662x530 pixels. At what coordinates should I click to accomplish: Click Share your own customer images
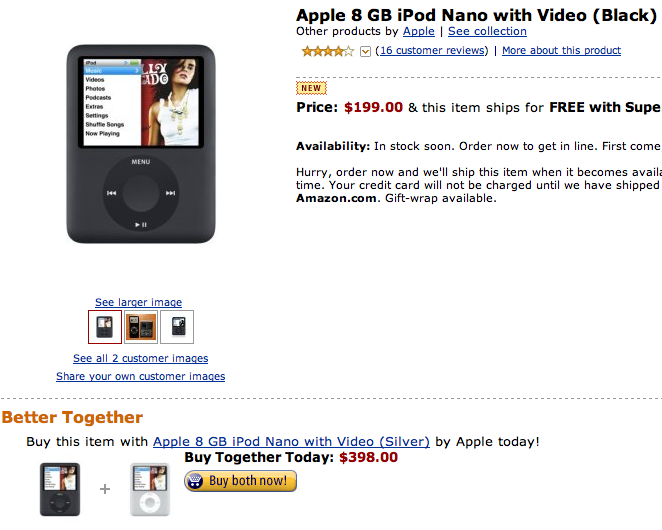(140, 376)
